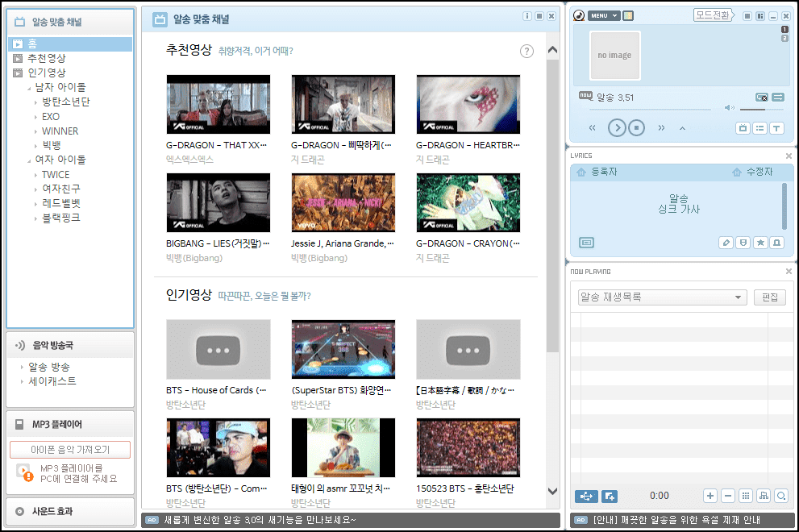Click the 아이폰 음악 가져오기 button
Screen dimensions: 799x532
tap(70, 450)
